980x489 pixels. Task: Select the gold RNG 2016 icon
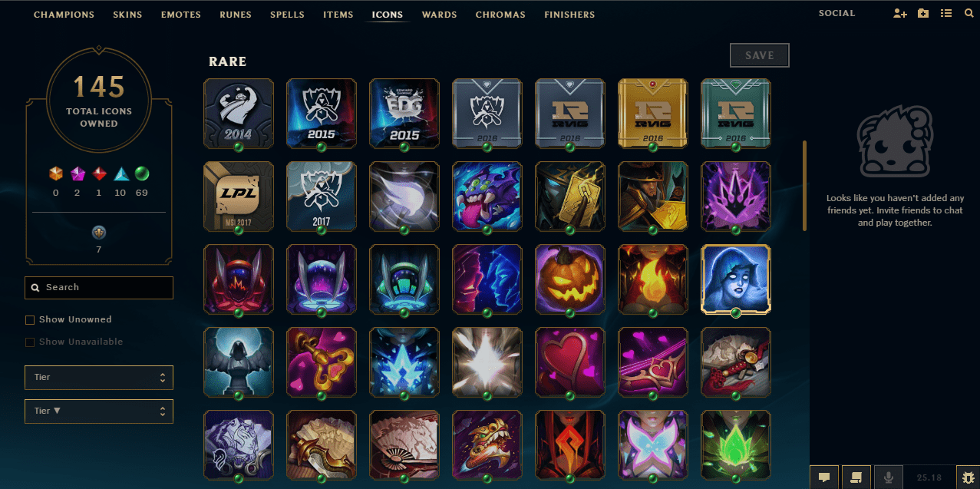[x=652, y=113]
